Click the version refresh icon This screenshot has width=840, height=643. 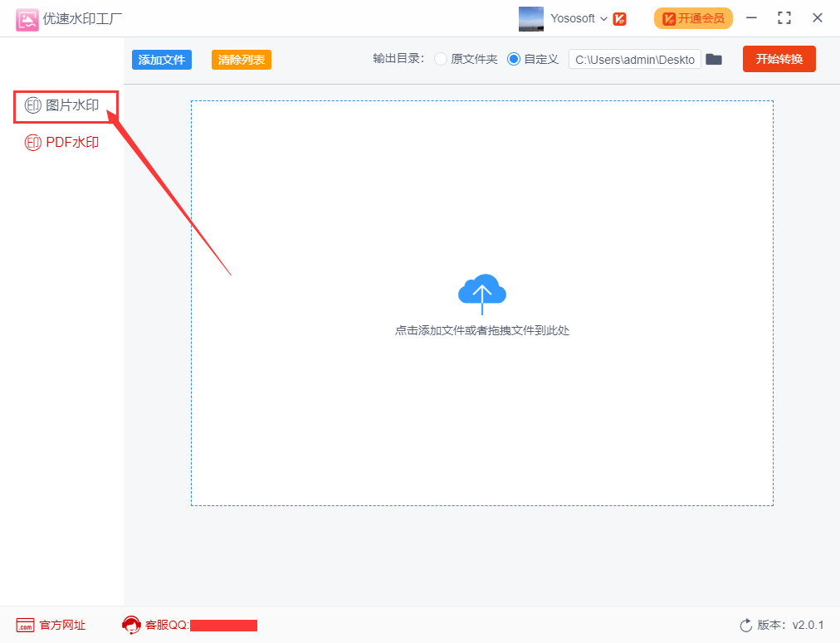pos(745,625)
